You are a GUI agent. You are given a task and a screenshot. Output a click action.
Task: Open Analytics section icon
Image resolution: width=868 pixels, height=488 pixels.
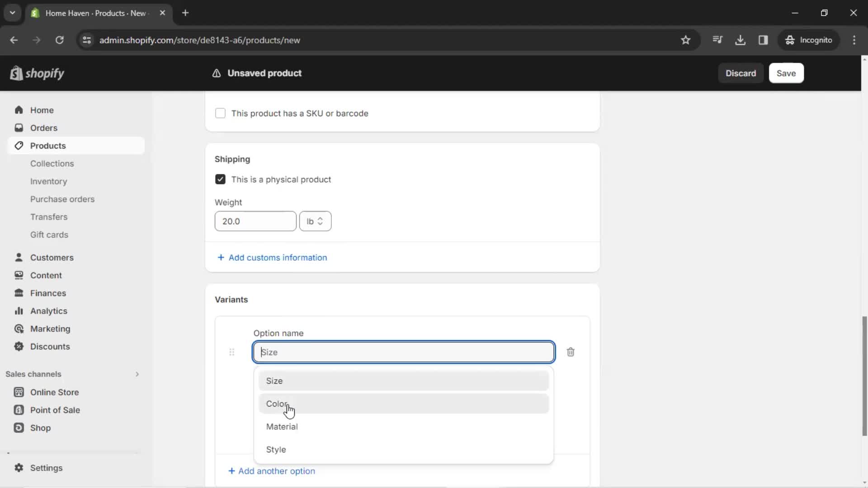(x=19, y=311)
